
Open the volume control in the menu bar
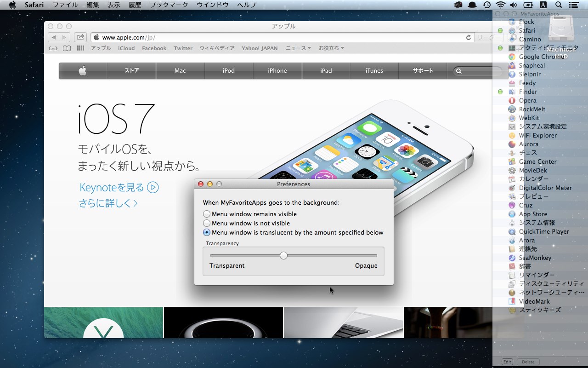pos(514,5)
